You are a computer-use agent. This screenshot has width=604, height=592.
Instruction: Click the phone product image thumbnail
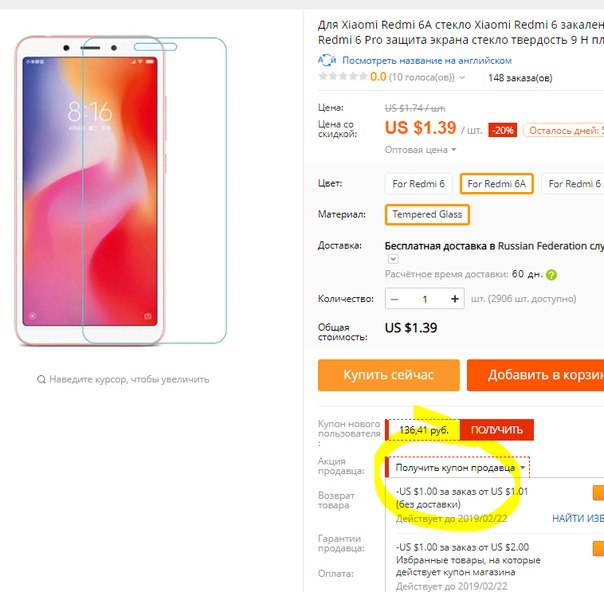pos(121,191)
